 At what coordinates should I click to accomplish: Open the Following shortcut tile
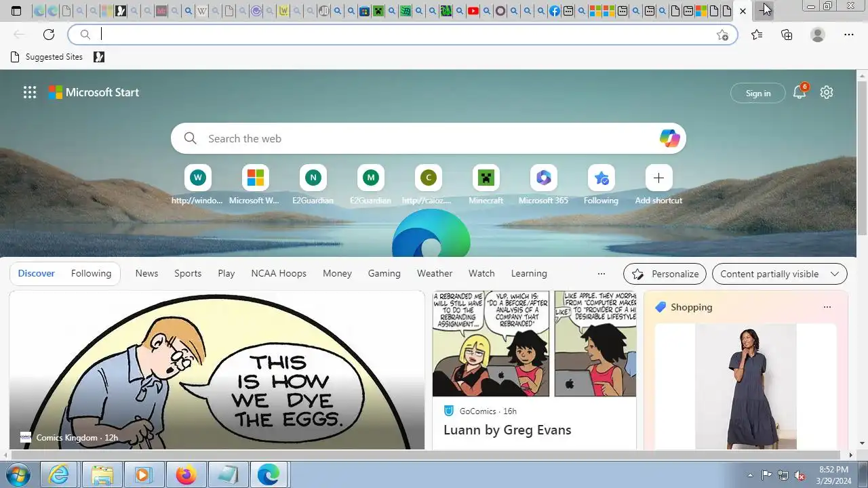[x=601, y=184]
